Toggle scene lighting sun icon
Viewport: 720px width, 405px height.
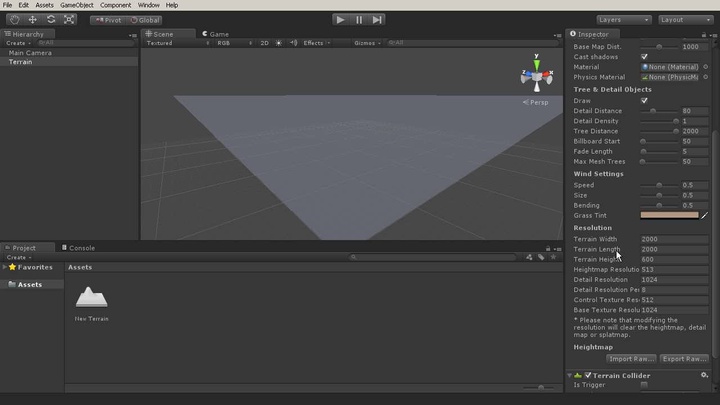point(279,43)
